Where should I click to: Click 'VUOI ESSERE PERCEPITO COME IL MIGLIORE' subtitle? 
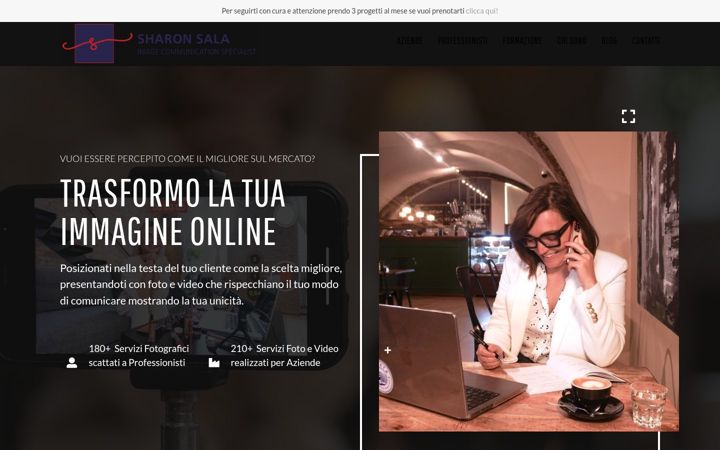[x=187, y=159]
